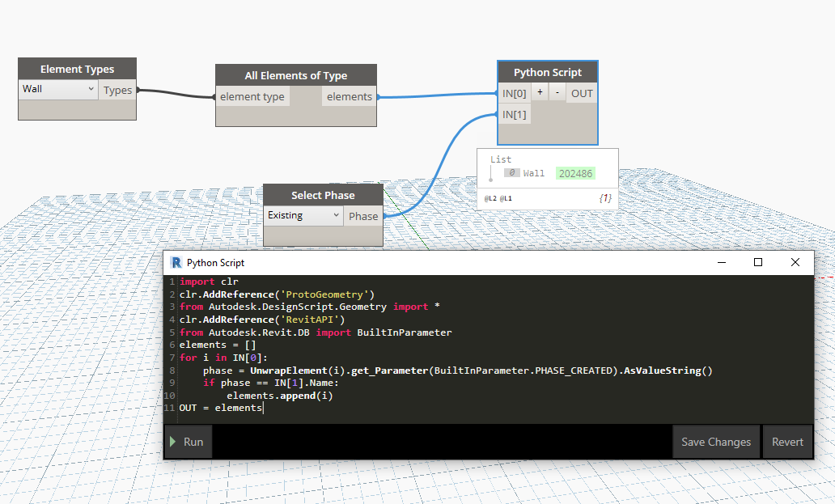Select the Element Types node title
Viewport: 835px width, 504px height.
pos(77,70)
